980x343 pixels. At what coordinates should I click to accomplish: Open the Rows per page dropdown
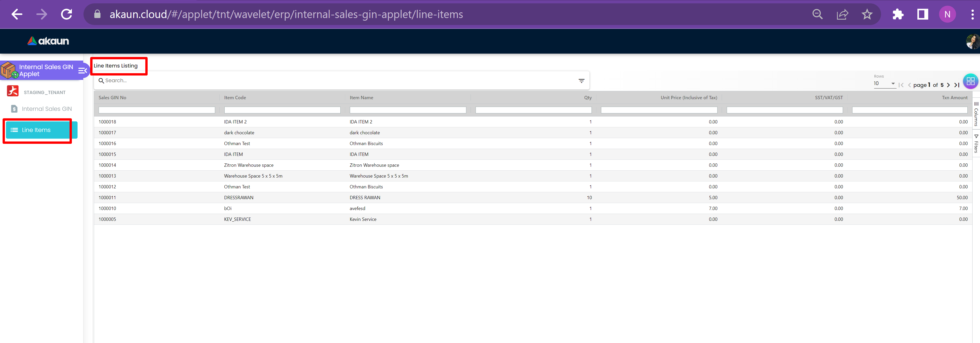[884, 84]
